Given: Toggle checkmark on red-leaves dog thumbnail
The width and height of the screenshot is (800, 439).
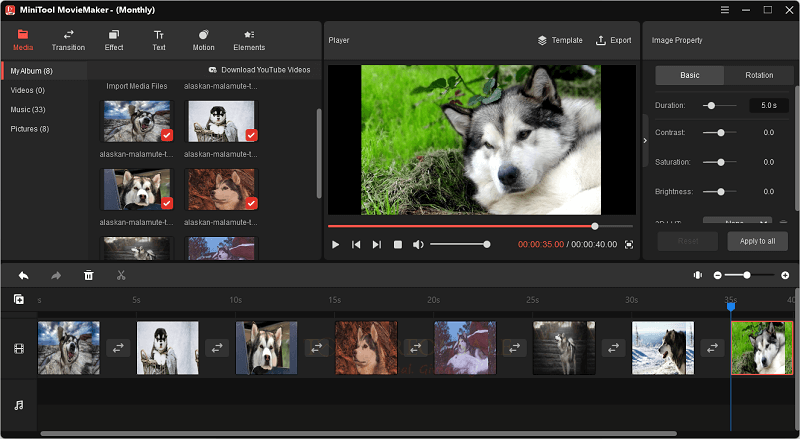Looking at the screenshot, I should [x=252, y=203].
